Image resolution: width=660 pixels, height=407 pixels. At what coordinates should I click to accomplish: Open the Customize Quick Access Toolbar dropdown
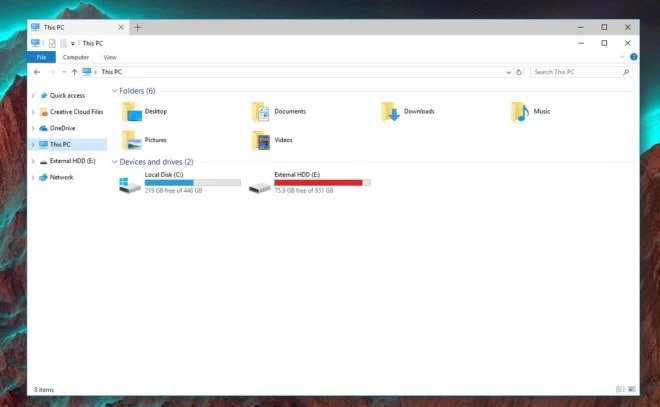[72, 43]
